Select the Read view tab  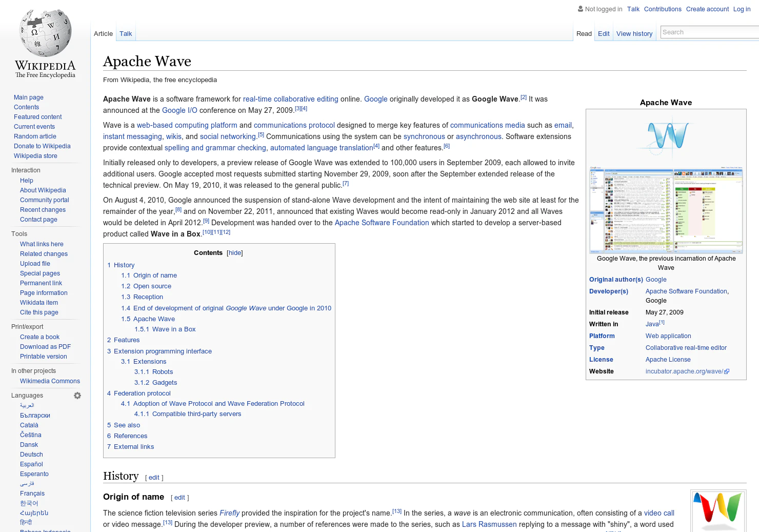584,34
